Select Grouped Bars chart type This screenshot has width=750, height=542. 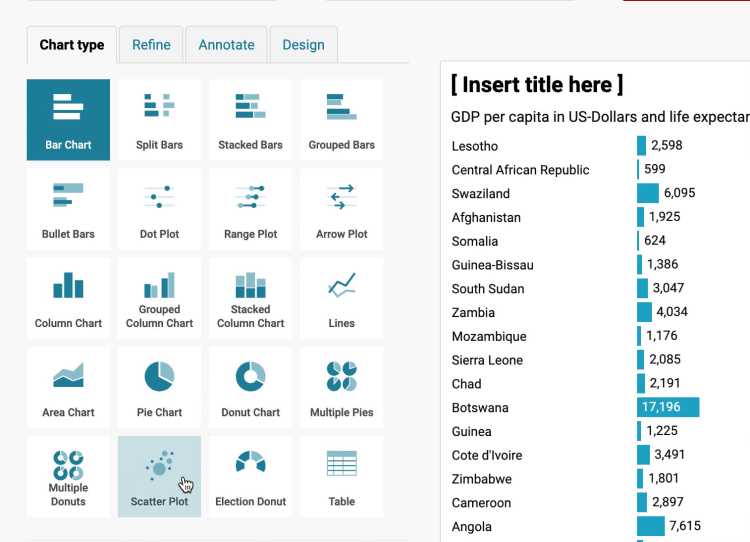[342, 120]
